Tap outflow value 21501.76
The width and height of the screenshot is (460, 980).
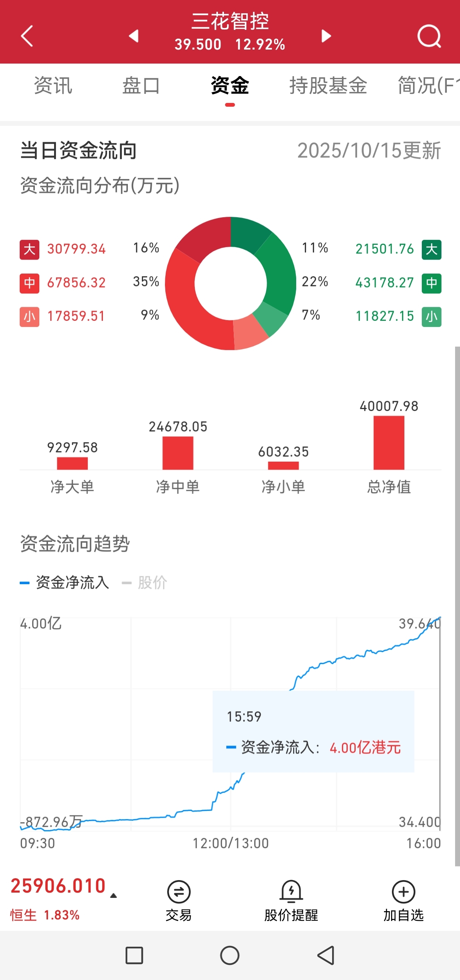[385, 249]
